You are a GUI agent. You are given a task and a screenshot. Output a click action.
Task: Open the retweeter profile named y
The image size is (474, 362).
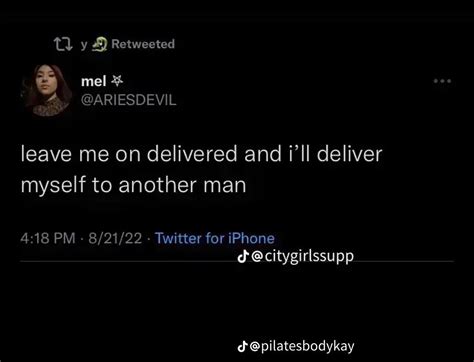(85, 45)
